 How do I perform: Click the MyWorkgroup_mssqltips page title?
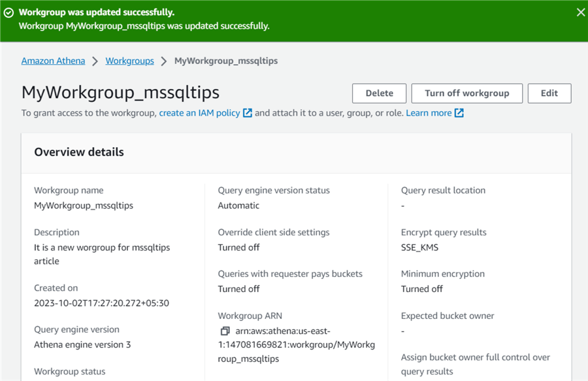coord(120,93)
